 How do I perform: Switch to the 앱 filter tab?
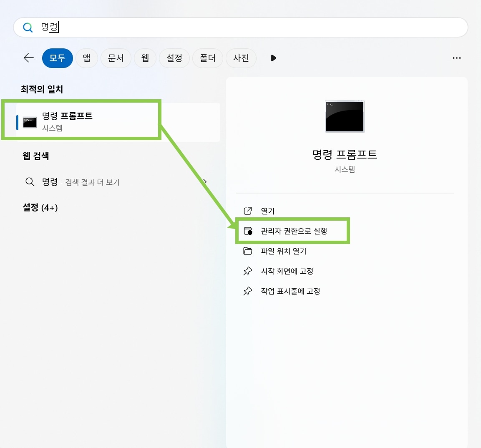[86, 58]
